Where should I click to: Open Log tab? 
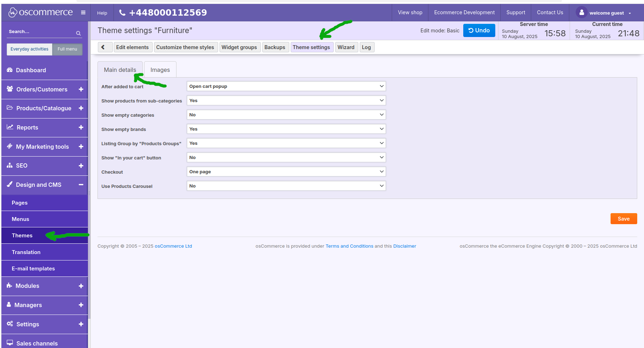[366, 47]
